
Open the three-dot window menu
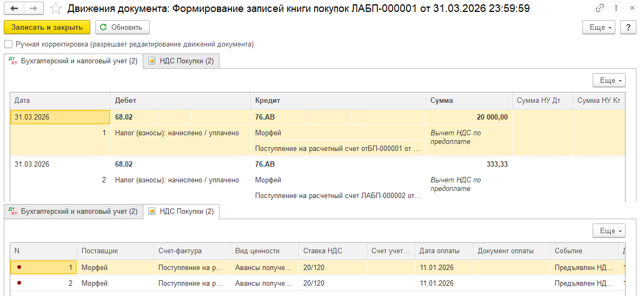(x=615, y=8)
